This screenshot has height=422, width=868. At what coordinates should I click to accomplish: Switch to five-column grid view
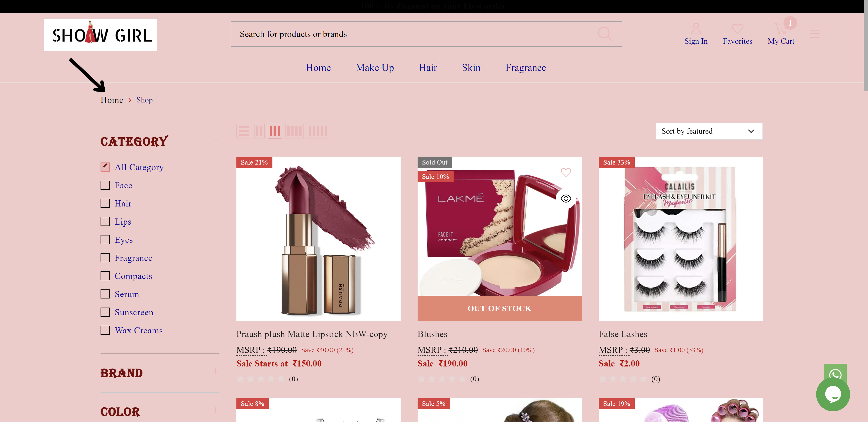coord(317,131)
